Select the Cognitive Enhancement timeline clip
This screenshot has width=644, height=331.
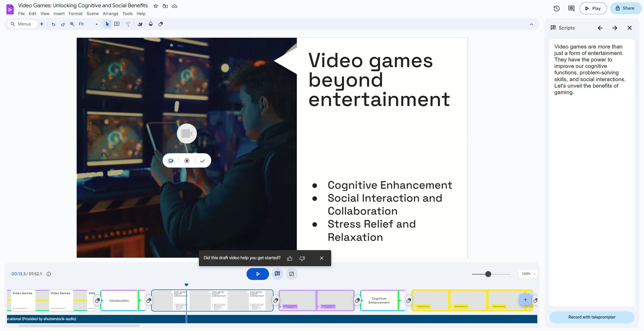click(x=379, y=301)
